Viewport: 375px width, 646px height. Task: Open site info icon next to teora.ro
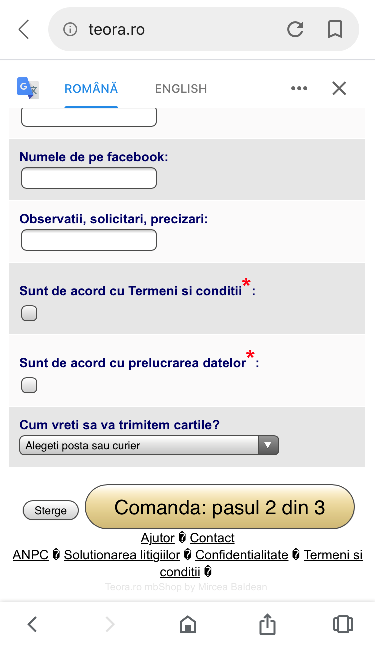[70, 29]
